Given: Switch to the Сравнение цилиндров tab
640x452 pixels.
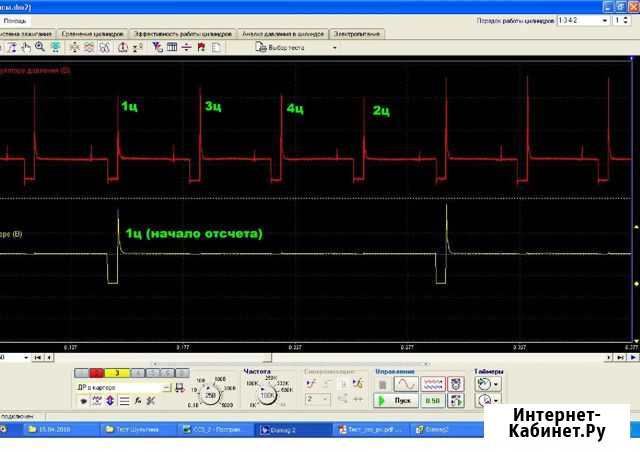Looking at the screenshot, I should click(x=93, y=34).
